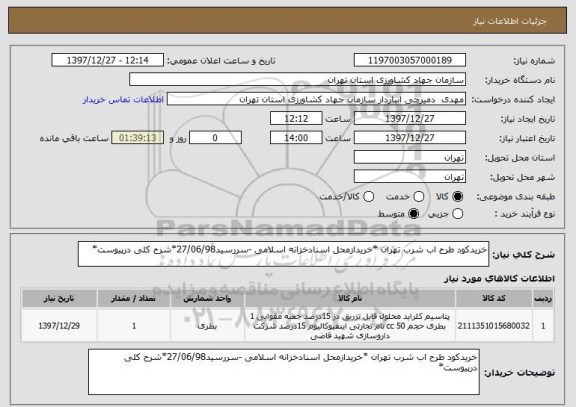Screen dimensions: 576x407
Task: Click the remaining days field showing 0
Action: point(215,138)
